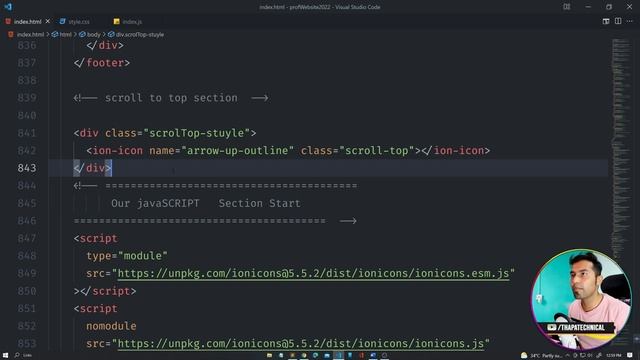The height and width of the screenshot is (360, 640).
Task: Select index.html in the breadcrumb path
Action: 30,35
